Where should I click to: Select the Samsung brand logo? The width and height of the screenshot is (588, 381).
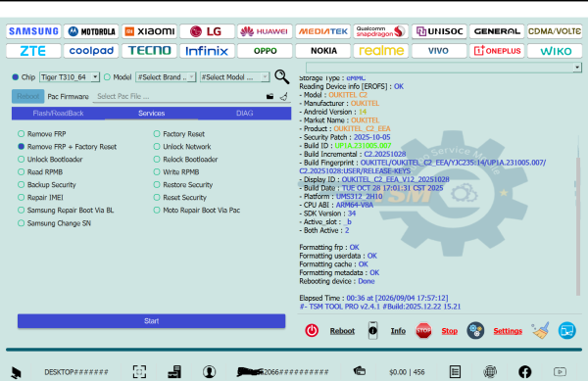tap(33, 31)
